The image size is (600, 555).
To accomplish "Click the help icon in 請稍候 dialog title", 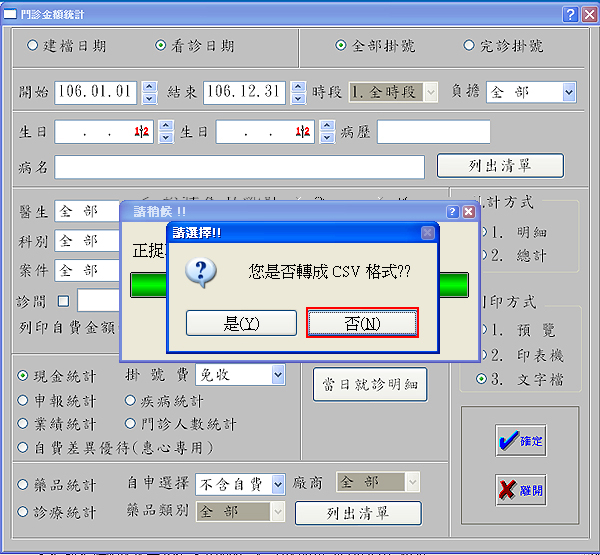I will [x=452, y=212].
